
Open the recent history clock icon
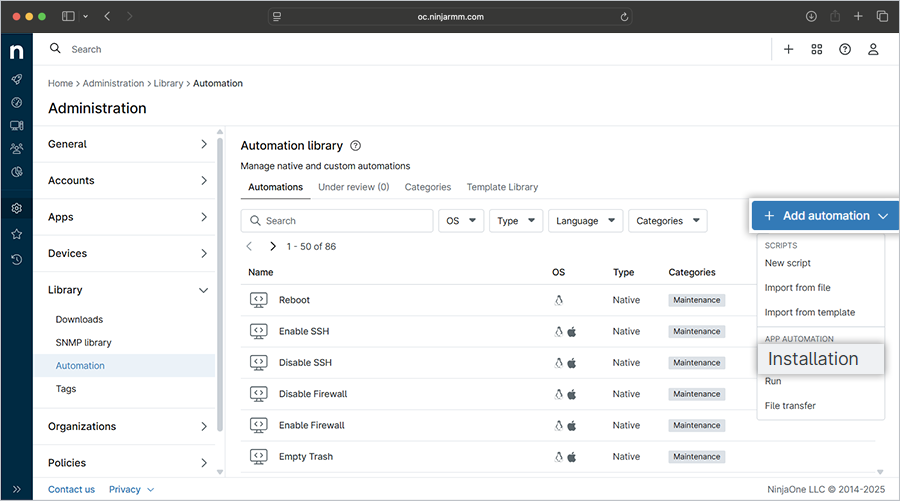coord(17,259)
